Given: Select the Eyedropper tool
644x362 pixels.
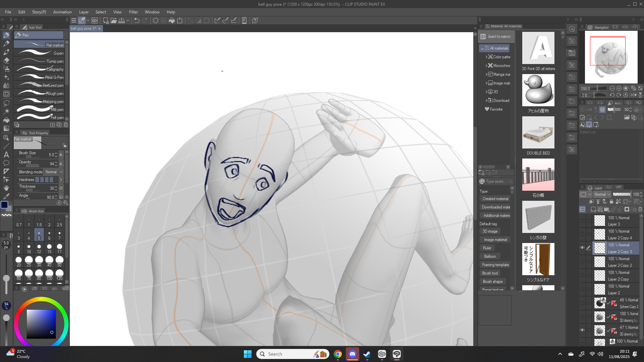Looking at the screenshot, I should (6, 196).
